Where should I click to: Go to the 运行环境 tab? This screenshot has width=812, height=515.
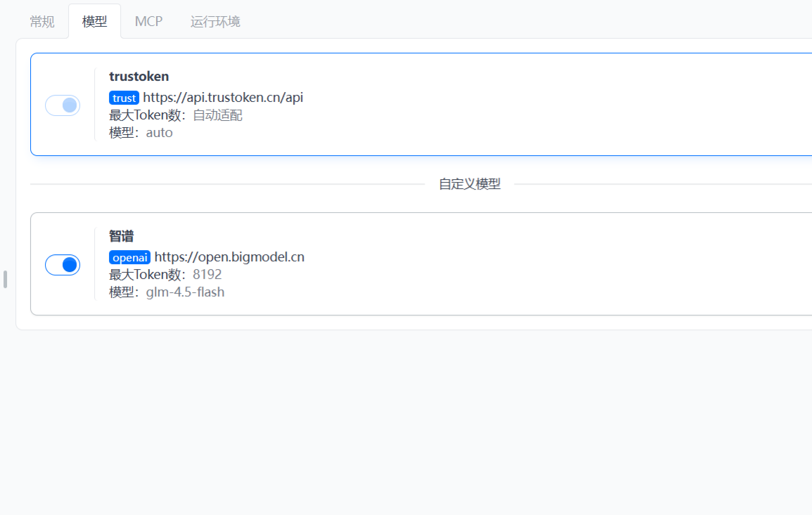pyautogui.click(x=215, y=22)
